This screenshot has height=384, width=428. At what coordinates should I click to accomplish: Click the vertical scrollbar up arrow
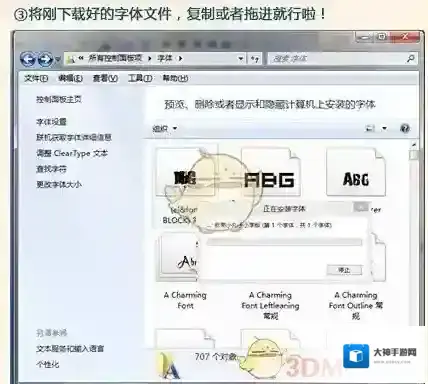pyautogui.click(x=414, y=145)
